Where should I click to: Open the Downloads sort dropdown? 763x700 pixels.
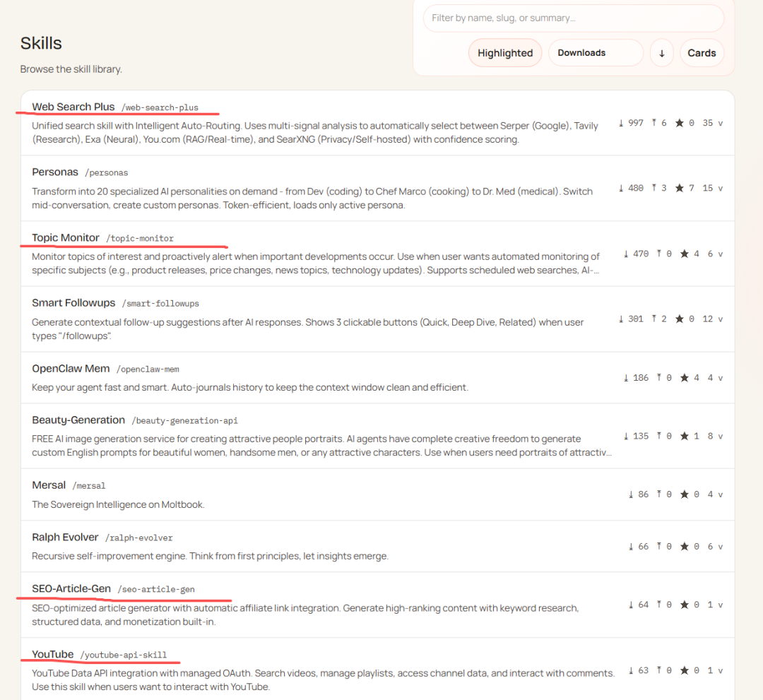595,53
